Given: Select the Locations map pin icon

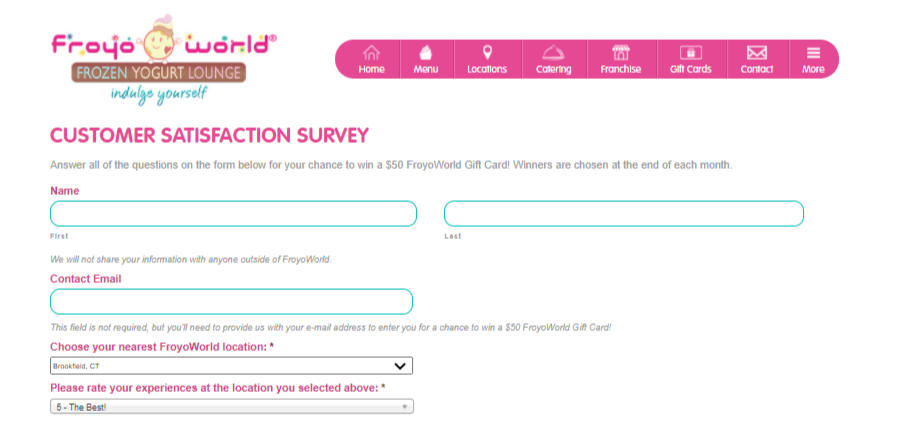Looking at the screenshot, I should pos(487,53).
